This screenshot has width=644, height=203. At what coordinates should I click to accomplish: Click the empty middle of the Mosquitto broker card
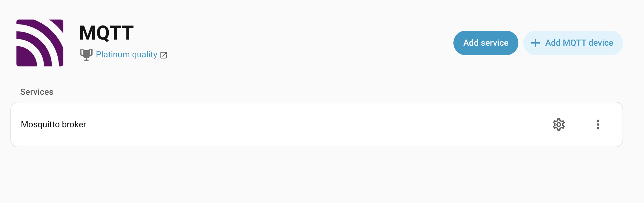pos(306,124)
